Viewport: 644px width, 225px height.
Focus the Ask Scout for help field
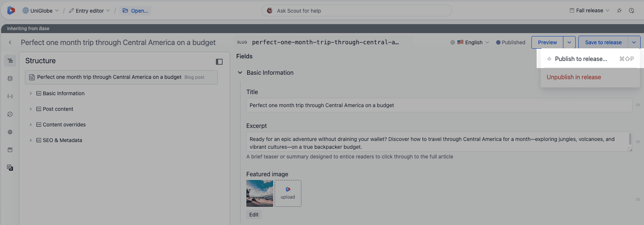(357, 11)
